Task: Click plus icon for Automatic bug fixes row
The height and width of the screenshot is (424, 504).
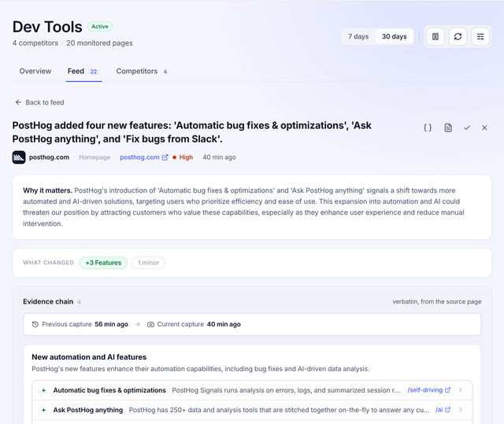Action: [x=44, y=390]
